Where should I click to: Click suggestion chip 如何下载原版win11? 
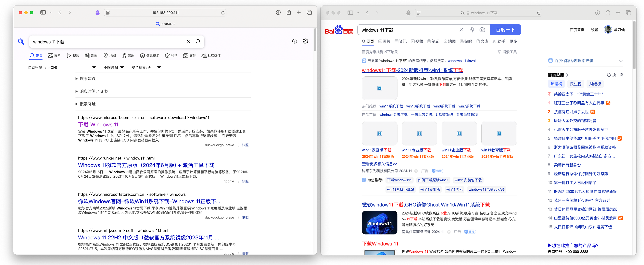(433, 180)
